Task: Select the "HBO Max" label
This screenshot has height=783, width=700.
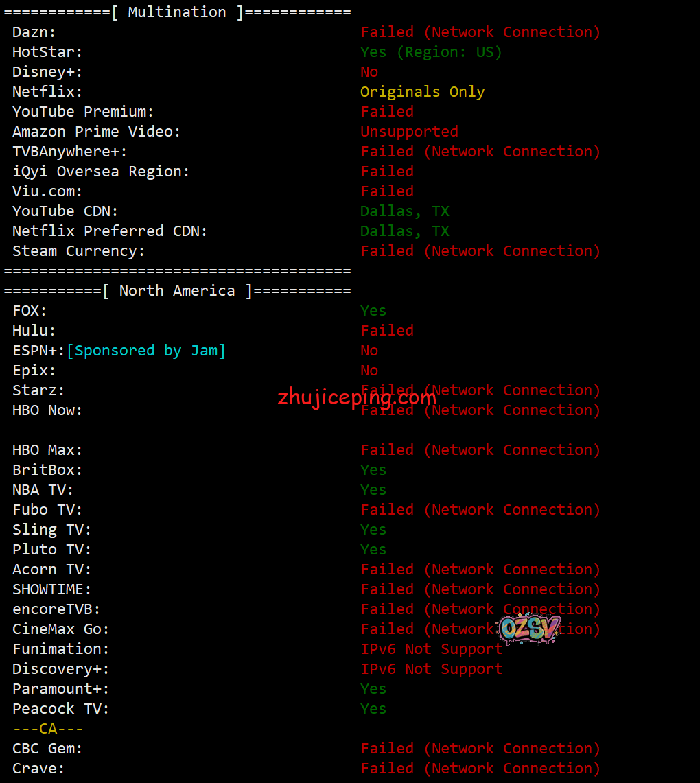Action: point(47,450)
